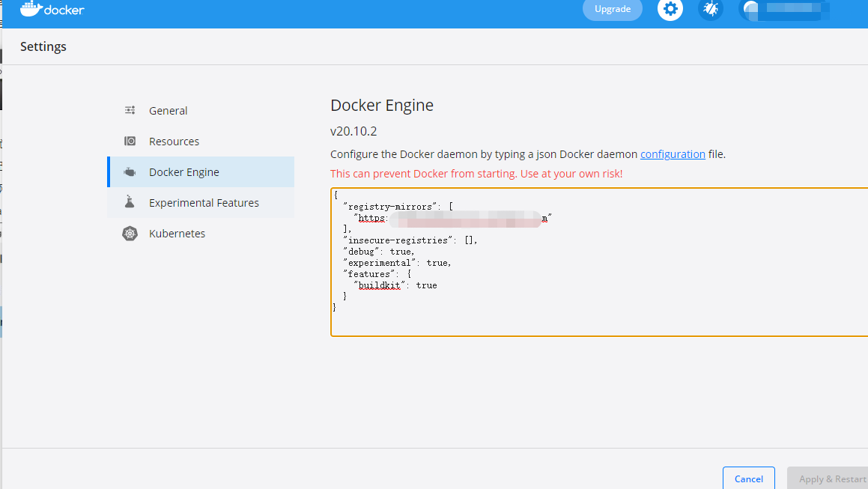Click the Docker Engine whale icon
868x489 pixels.
tap(130, 172)
